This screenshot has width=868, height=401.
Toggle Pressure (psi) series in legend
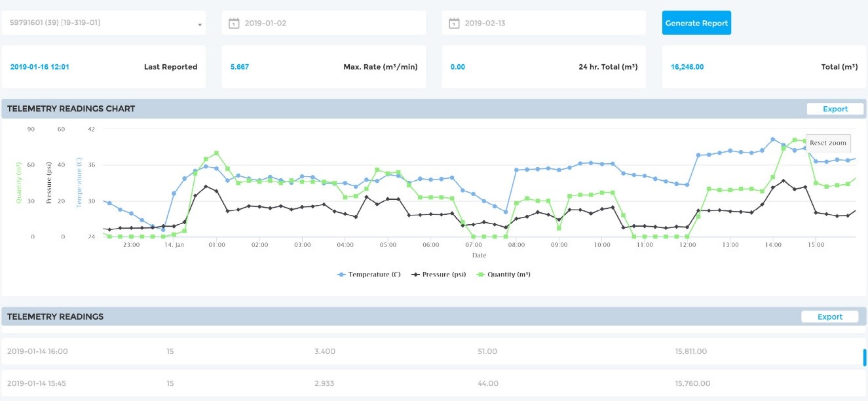[x=438, y=275]
